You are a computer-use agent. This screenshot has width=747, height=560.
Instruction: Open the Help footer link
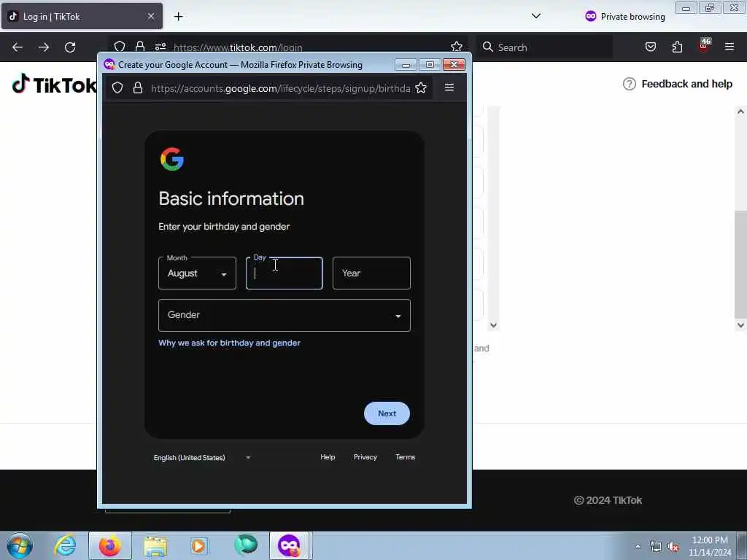click(x=328, y=457)
